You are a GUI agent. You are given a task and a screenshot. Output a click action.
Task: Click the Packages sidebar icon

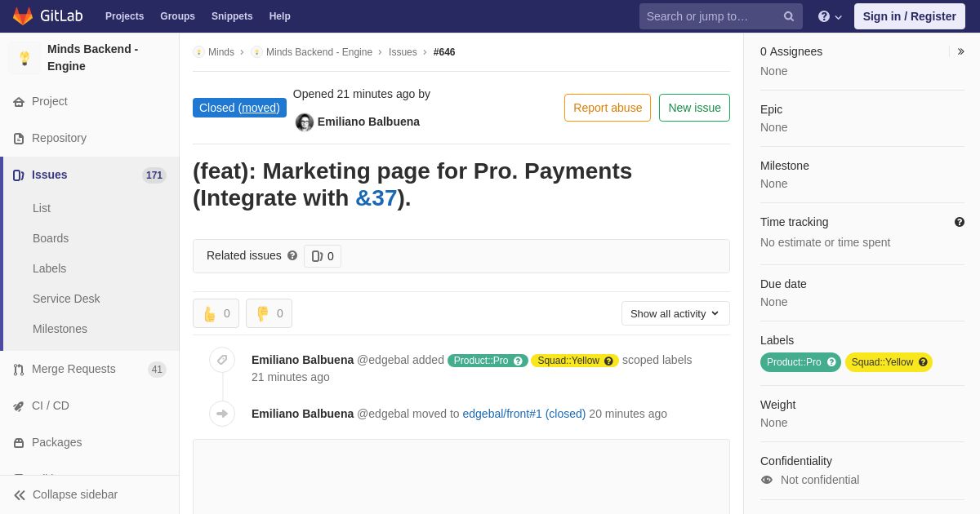click(19, 443)
